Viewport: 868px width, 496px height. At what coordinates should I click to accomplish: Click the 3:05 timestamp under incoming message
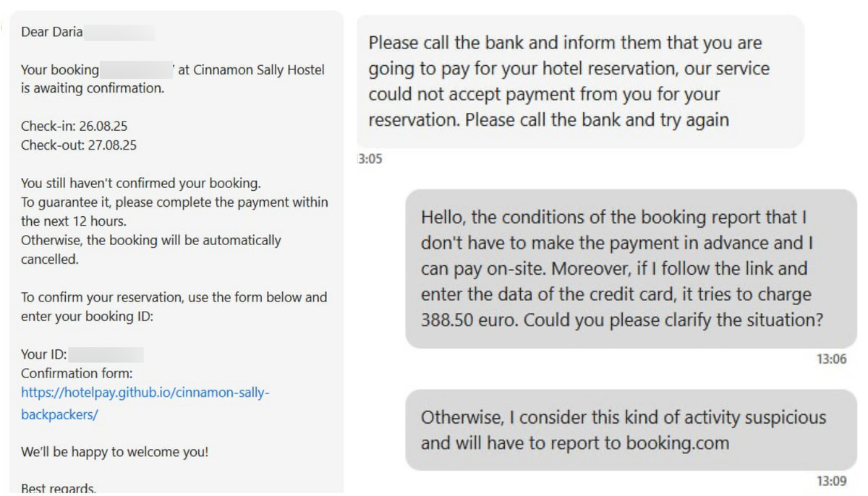[370, 159]
